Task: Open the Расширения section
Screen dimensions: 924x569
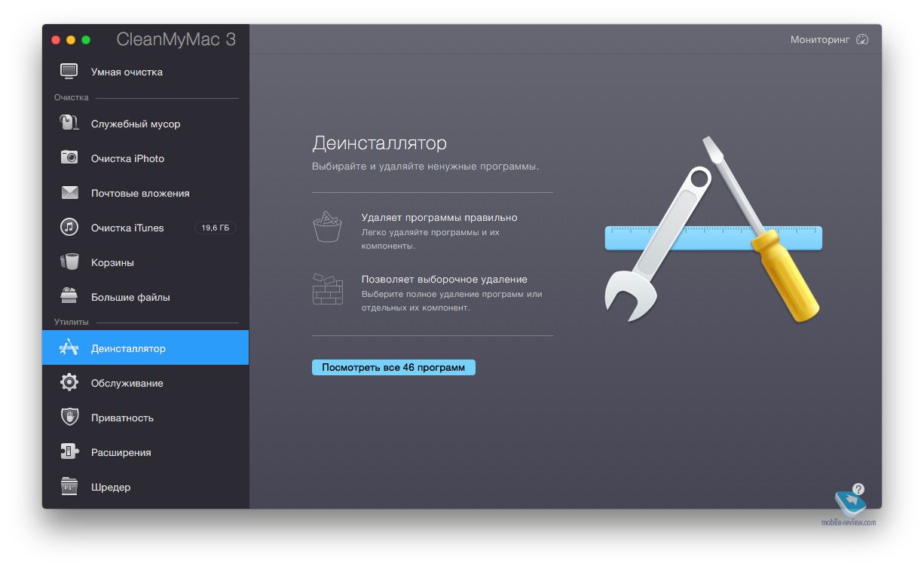Action: coord(145,452)
